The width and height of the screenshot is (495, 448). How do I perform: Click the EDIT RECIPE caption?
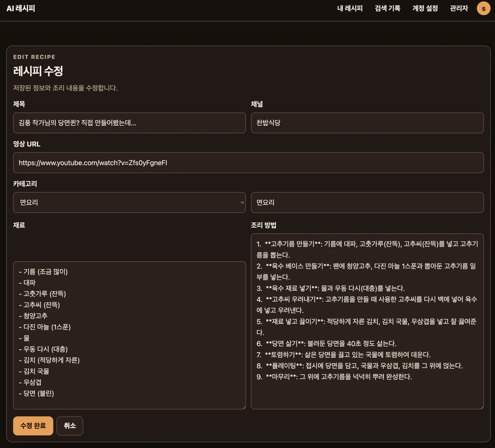(34, 57)
